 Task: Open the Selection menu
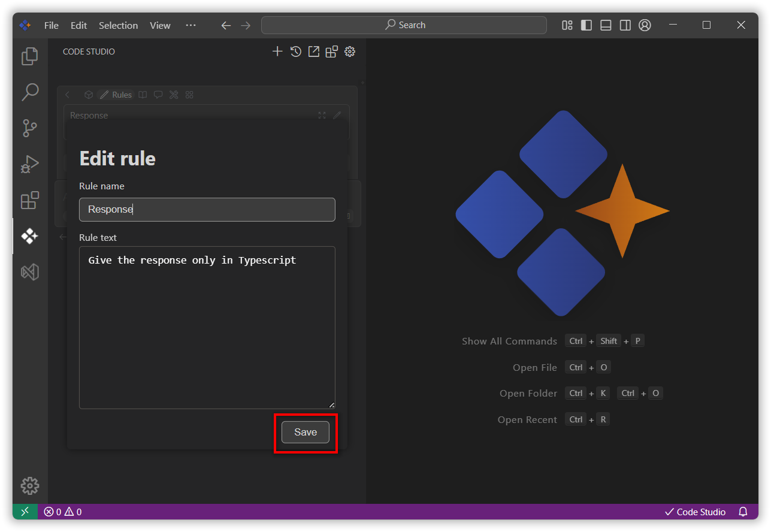pos(118,25)
